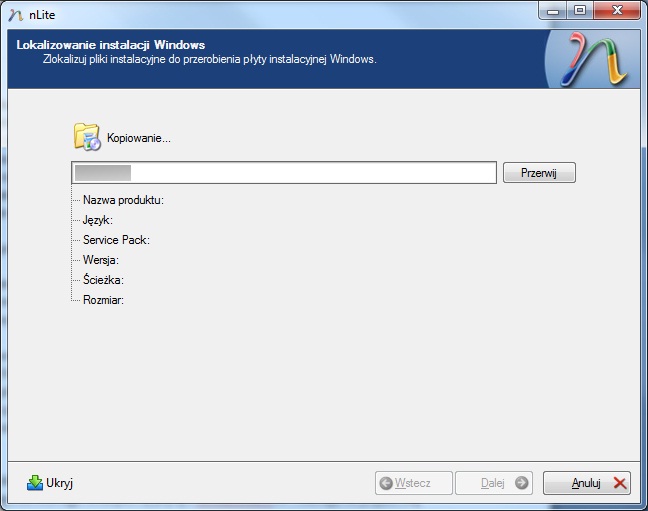The height and width of the screenshot is (511, 648).
Task: Select the Service Pack tree row
Action: (116, 240)
